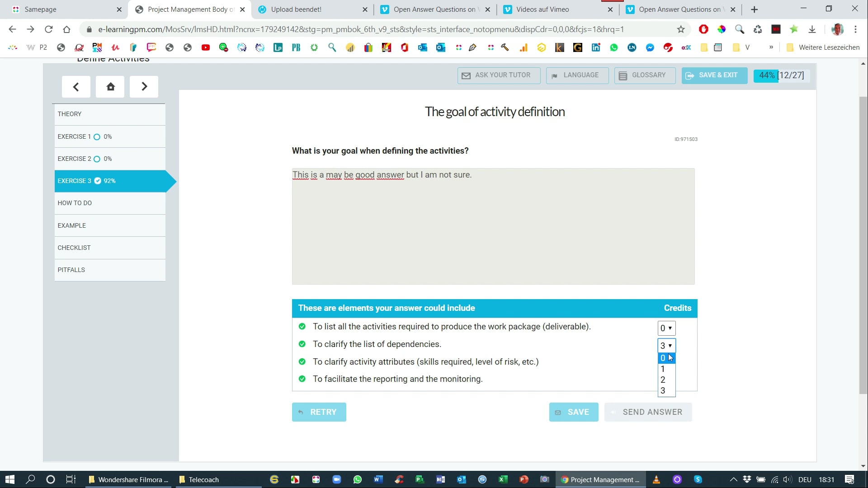Open EXERCISE 2 in sidebar
868x488 pixels.
[x=110, y=159]
